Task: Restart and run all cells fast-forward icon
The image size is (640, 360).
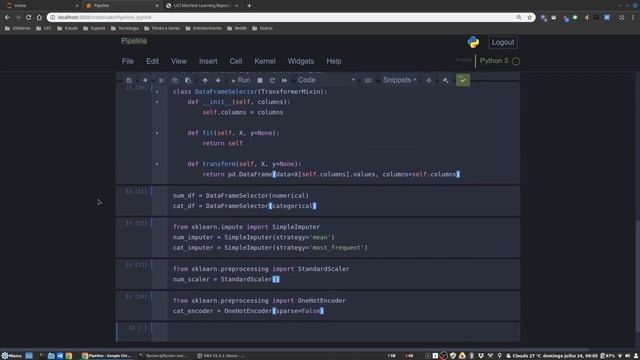Action: (284, 80)
